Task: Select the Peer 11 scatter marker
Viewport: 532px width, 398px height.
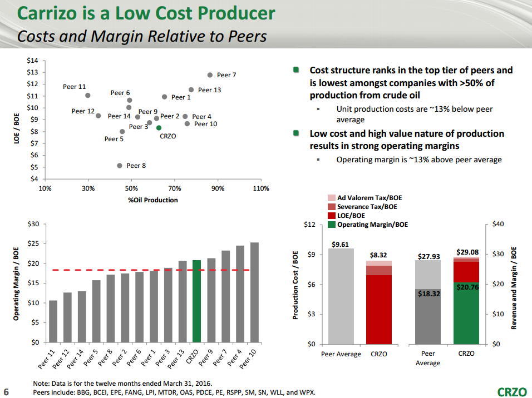Action: [88, 96]
